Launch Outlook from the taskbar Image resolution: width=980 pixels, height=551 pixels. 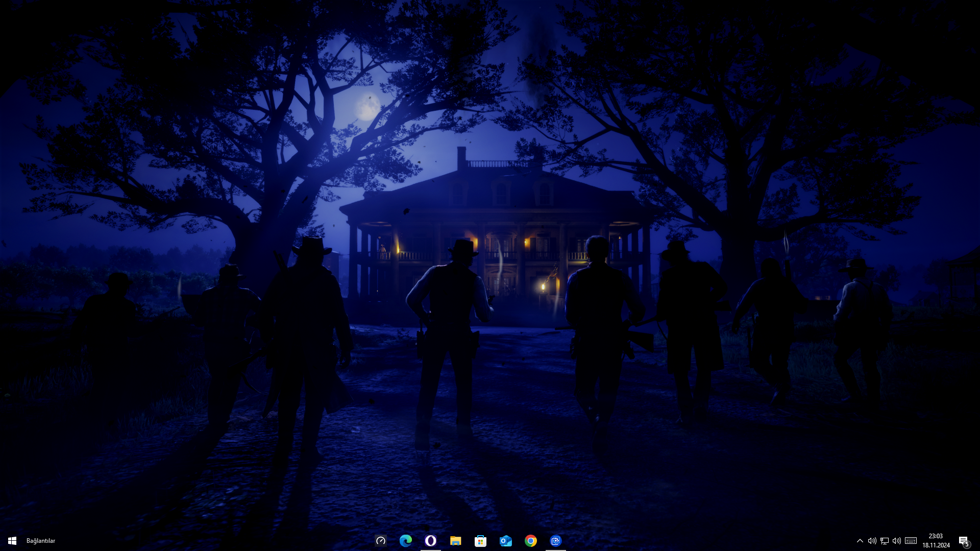[506, 541]
